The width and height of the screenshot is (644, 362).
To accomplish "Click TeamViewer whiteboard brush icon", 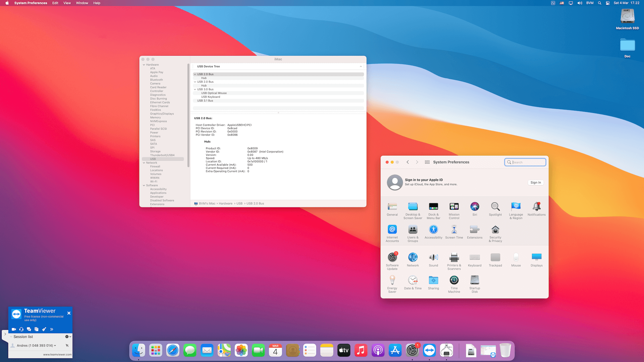I will click(44, 329).
